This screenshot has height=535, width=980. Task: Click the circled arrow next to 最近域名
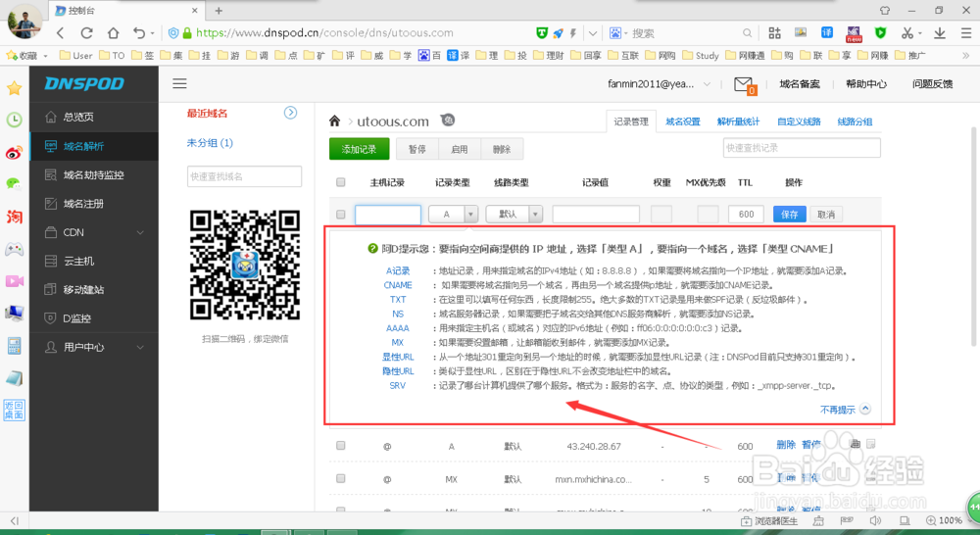click(x=290, y=113)
